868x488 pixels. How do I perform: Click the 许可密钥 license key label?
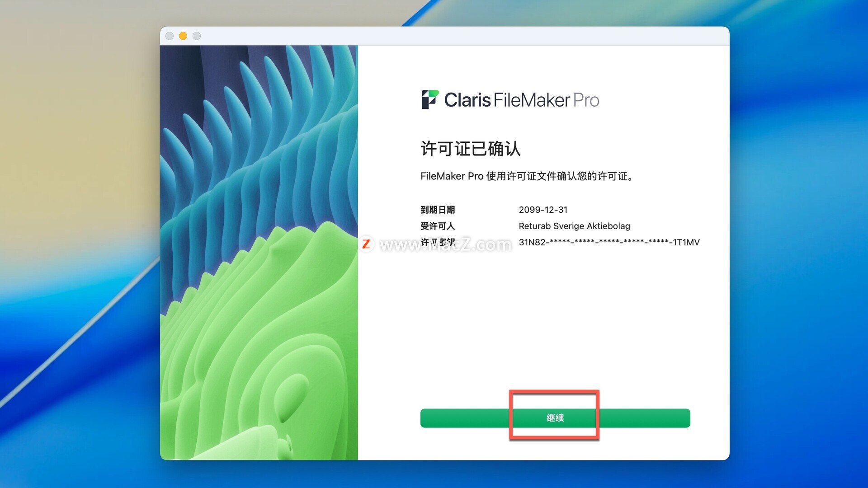438,242
